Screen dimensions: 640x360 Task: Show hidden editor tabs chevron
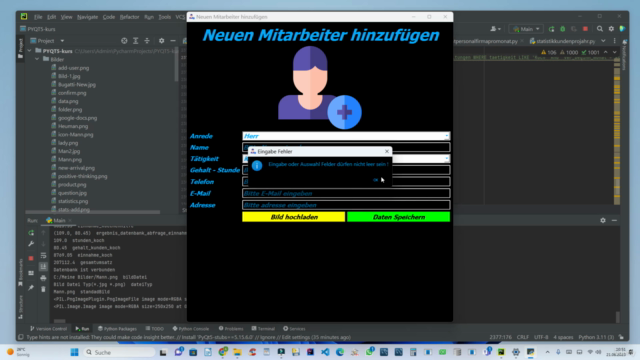point(603,41)
